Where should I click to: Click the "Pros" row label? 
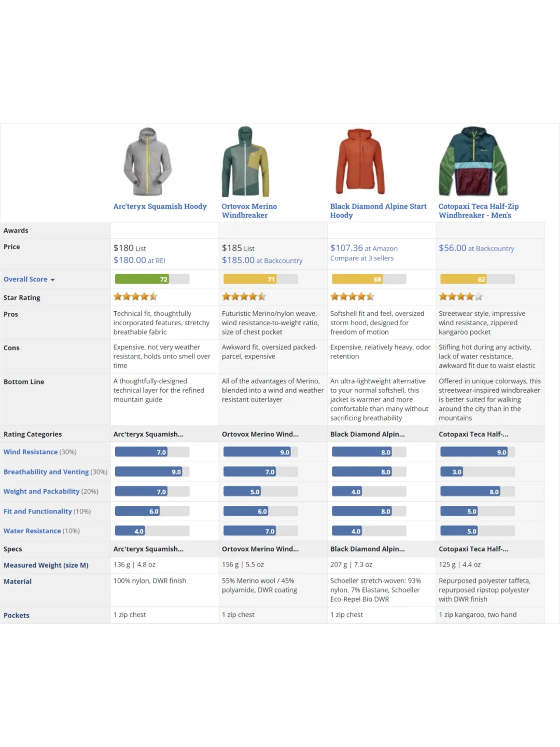10,314
